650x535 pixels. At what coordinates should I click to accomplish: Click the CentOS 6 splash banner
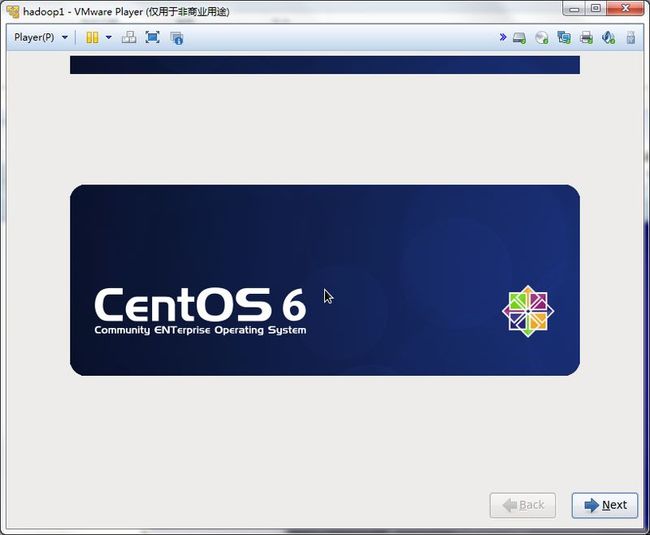(x=325, y=280)
